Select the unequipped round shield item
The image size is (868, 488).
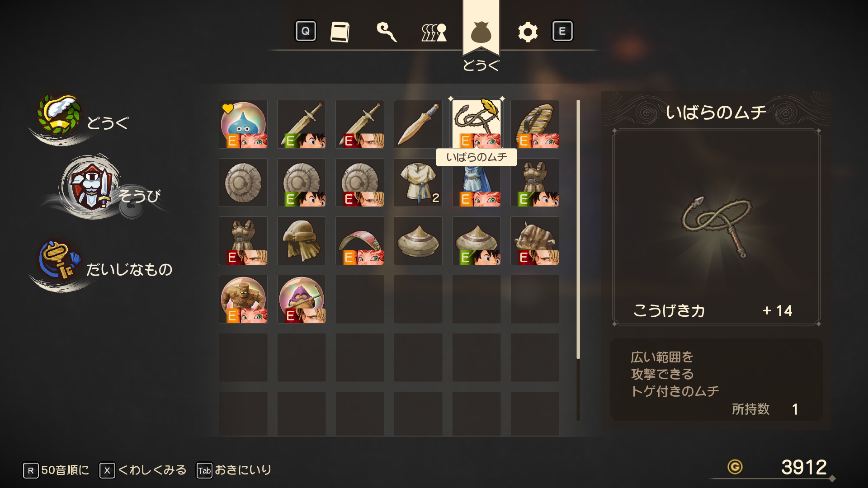tap(243, 183)
